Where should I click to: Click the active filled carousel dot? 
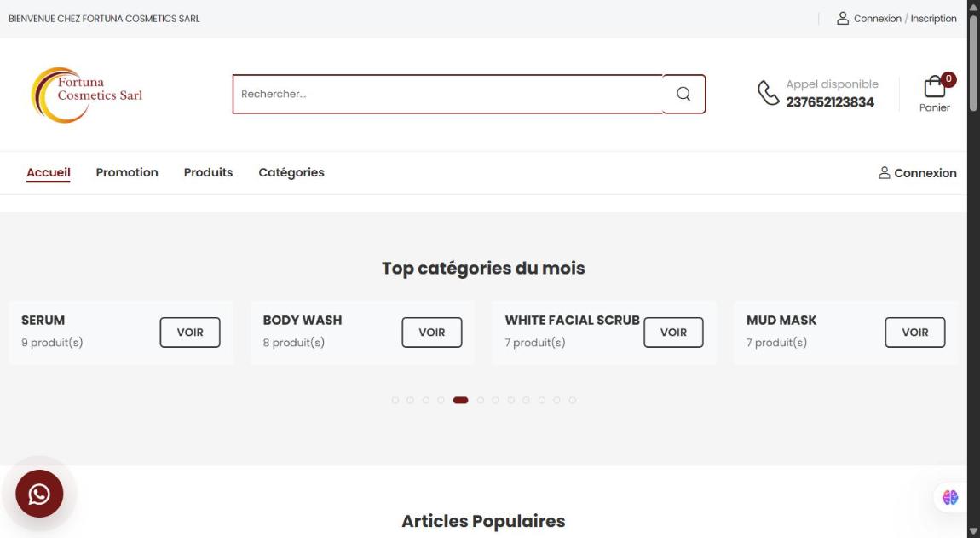point(461,401)
